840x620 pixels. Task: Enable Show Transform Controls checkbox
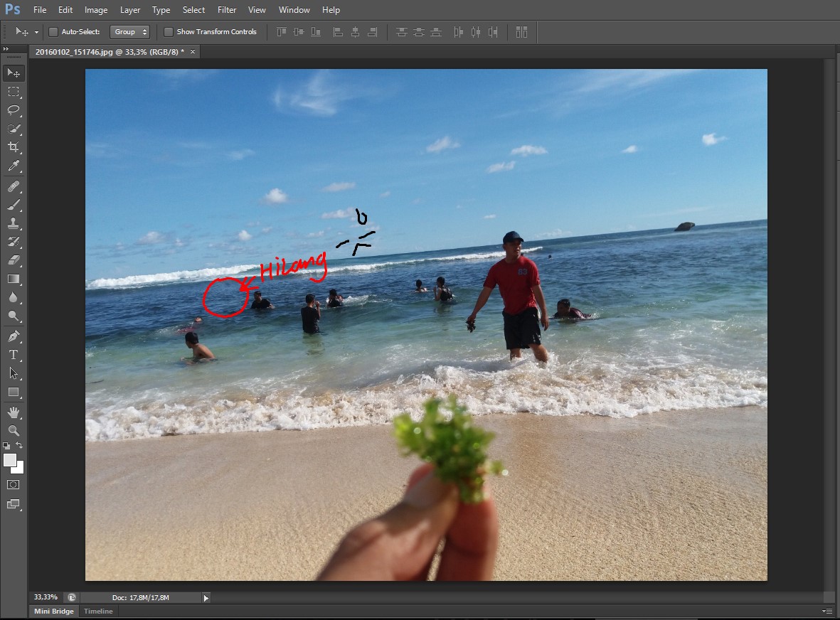click(x=169, y=32)
